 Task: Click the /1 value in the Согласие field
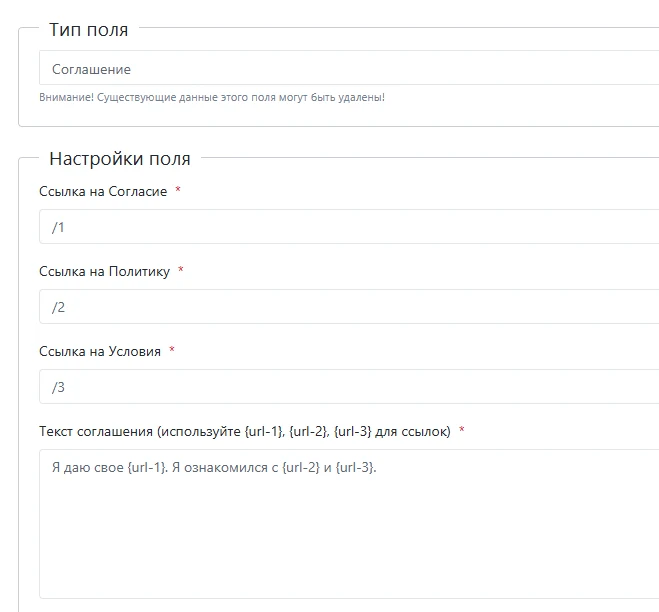point(58,227)
